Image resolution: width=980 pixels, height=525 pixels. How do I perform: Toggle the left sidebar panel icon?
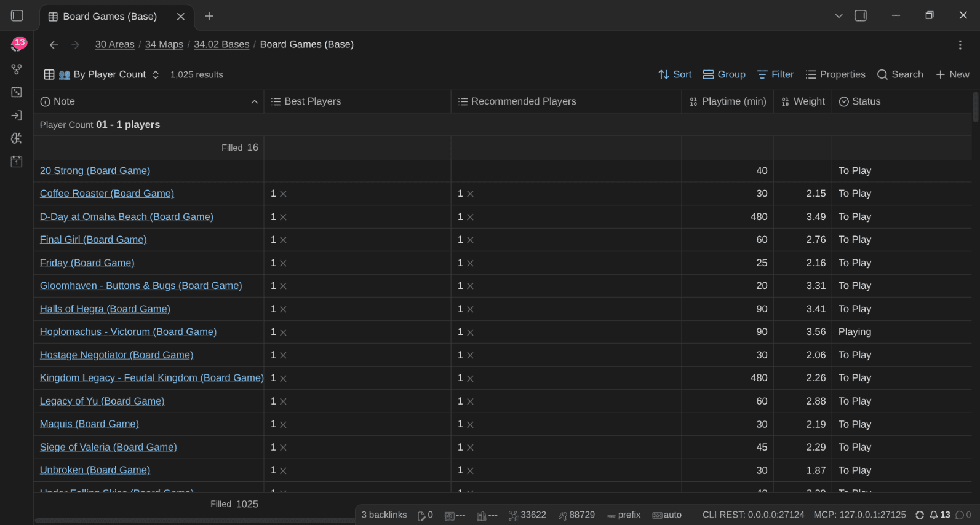(17, 16)
